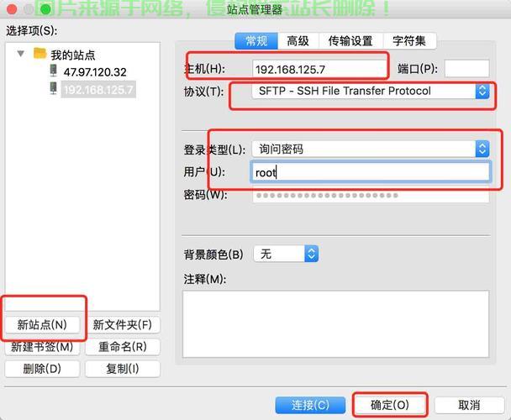Image resolution: width=511 pixels, height=420 pixels.
Task: Click the 新站点 button
Action: 42,324
